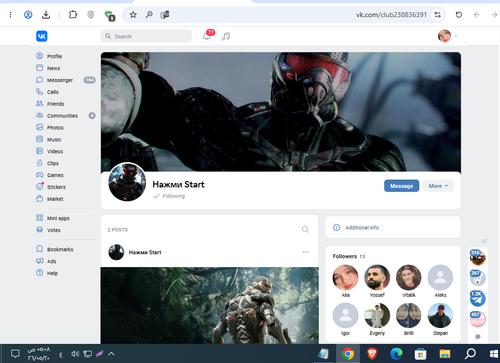Open Messenger in the sidebar
Viewport: 500px width, 363px height.
(x=60, y=80)
